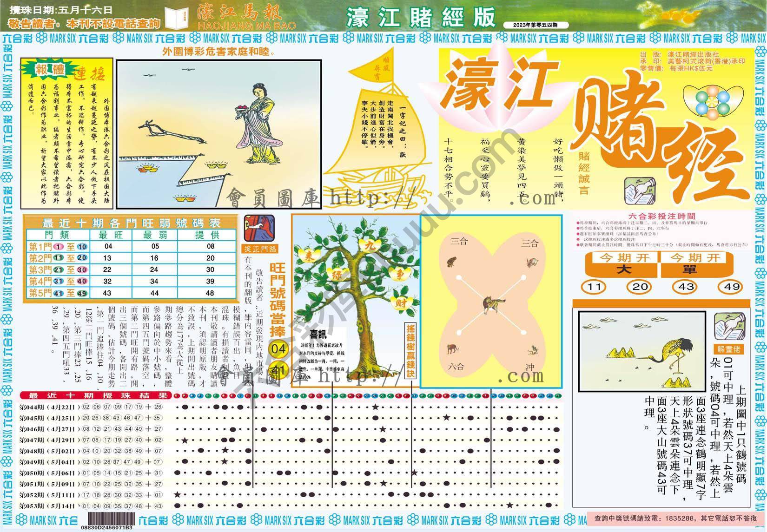Click the rabbit under the right 三合

coord(533,263)
